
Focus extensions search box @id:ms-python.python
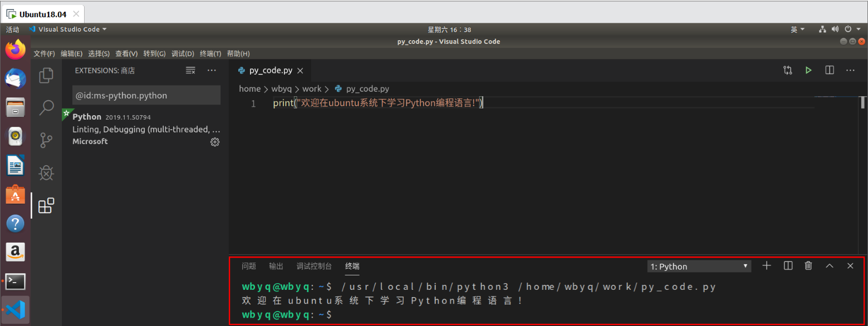pos(146,95)
